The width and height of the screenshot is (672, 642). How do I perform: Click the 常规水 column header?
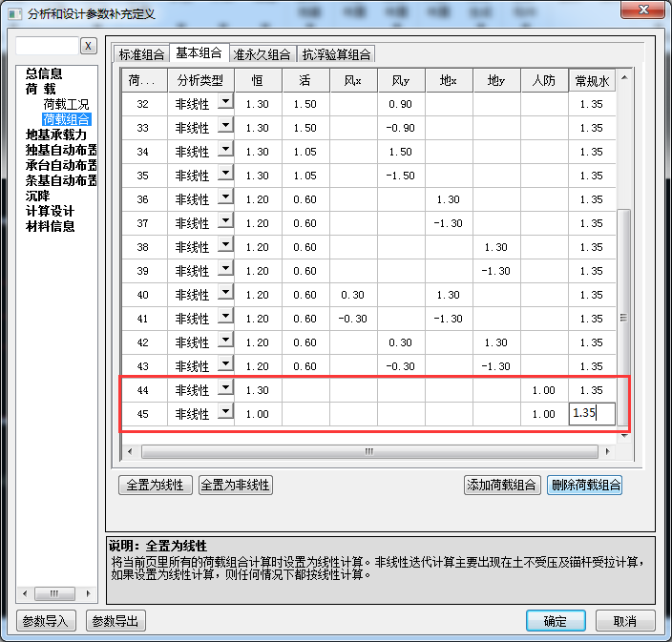coord(592,80)
